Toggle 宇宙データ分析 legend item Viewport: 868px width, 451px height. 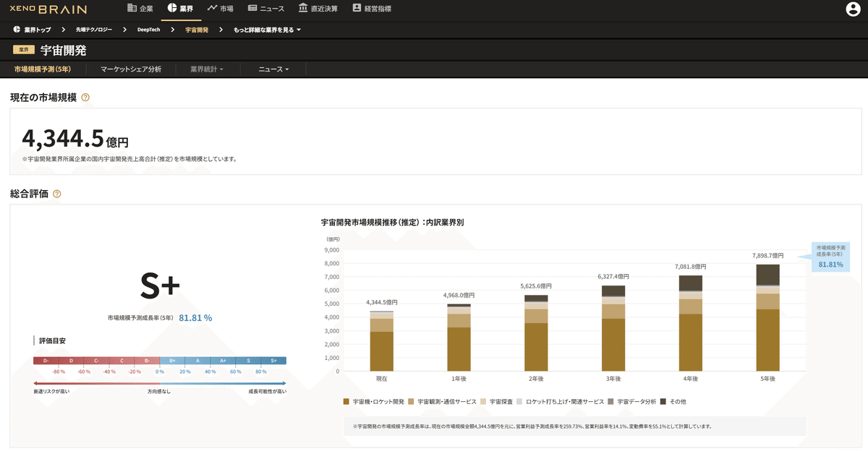[x=632, y=400]
